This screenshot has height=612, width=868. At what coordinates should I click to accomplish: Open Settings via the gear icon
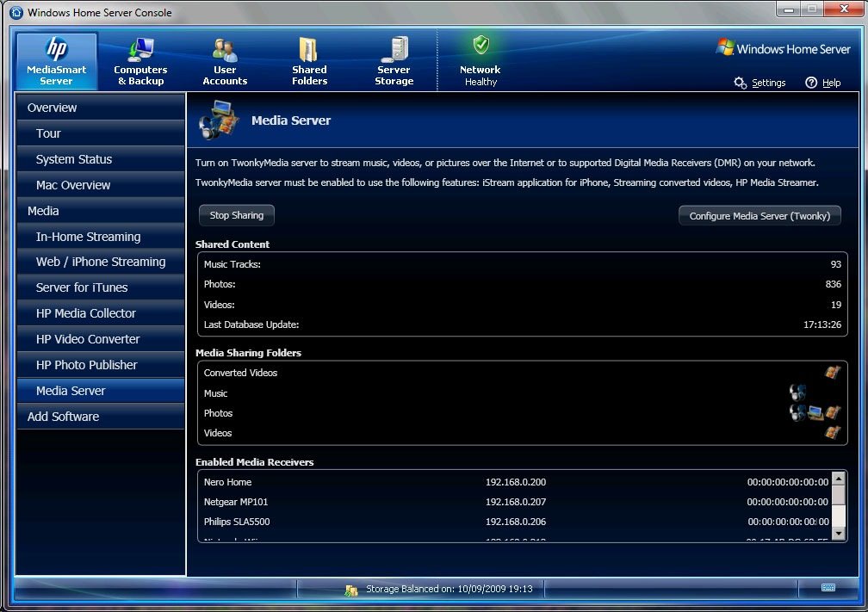pos(741,83)
